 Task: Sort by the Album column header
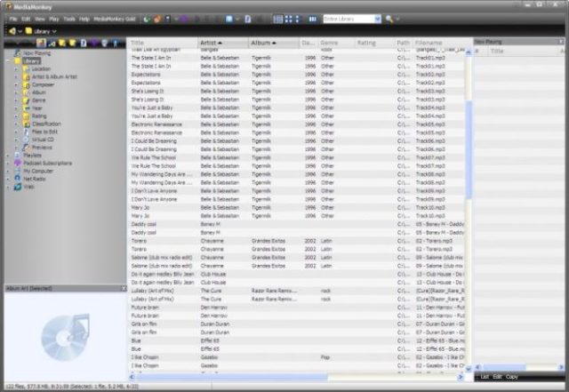click(274, 43)
